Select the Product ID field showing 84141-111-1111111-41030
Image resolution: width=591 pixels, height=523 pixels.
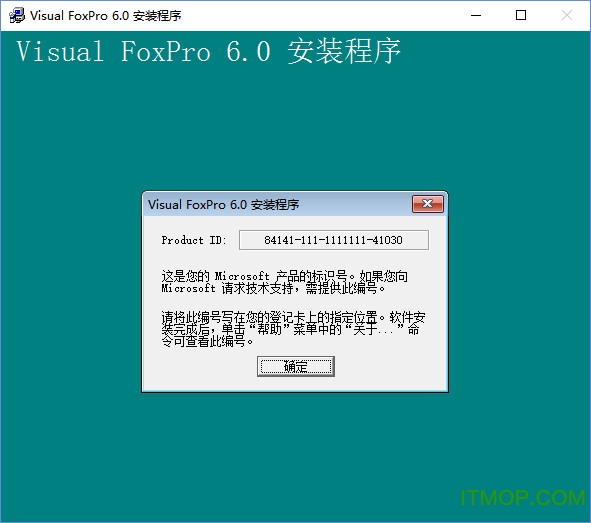[x=334, y=240]
